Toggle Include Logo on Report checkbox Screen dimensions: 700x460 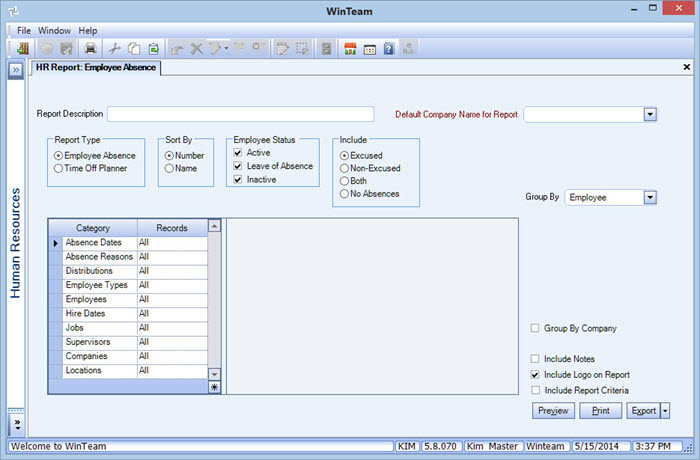coord(535,375)
